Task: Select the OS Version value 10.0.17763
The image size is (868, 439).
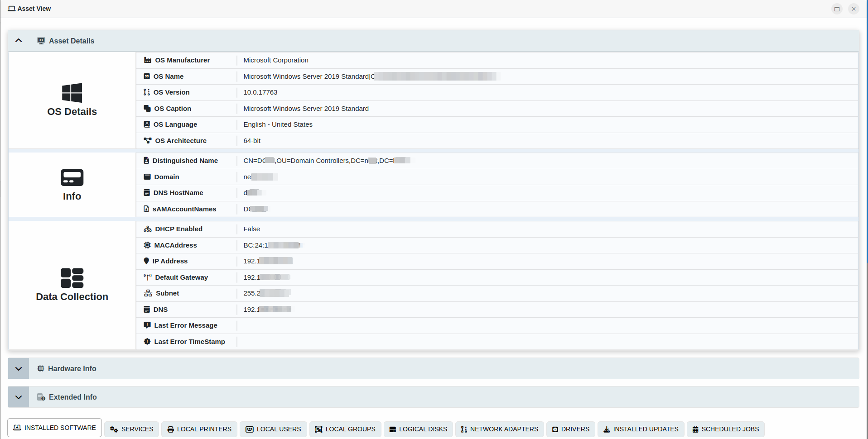Action: pos(260,92)
